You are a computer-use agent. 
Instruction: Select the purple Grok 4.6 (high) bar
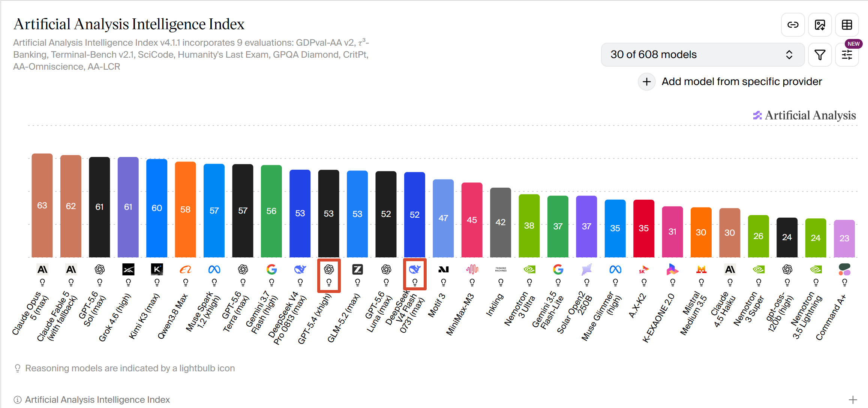128,207
